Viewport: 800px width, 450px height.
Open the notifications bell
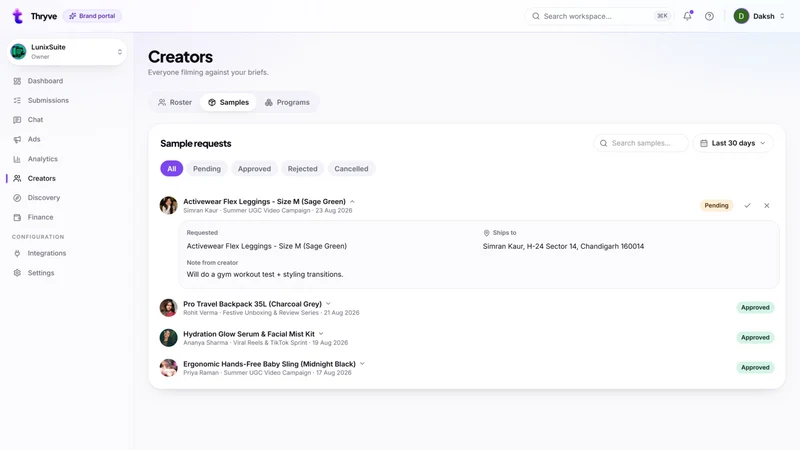(x=688, y=16)
